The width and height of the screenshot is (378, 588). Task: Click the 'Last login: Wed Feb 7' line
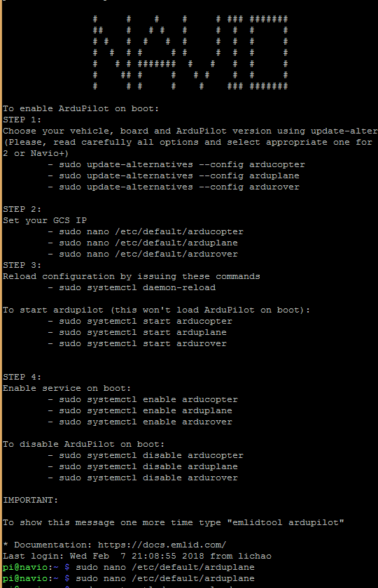click(137, 556)
